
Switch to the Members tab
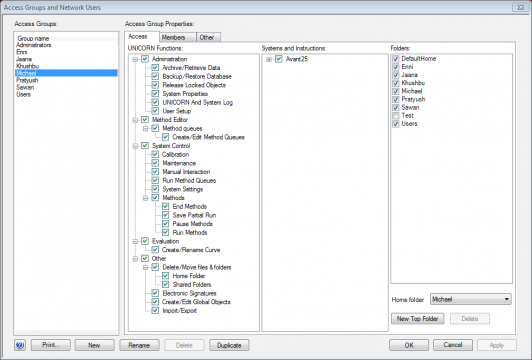[174, 37]
